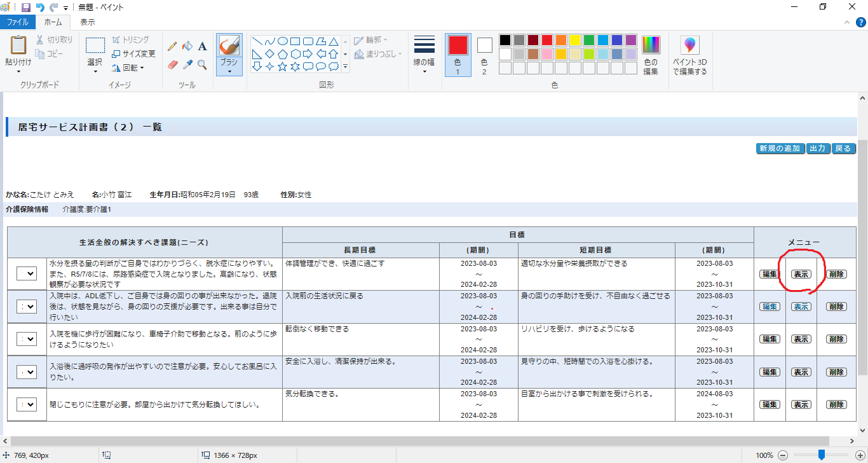The width and height of the screenshot is (868, 463).
Task: Click the zoom in plus button
Action: point(860,455)
